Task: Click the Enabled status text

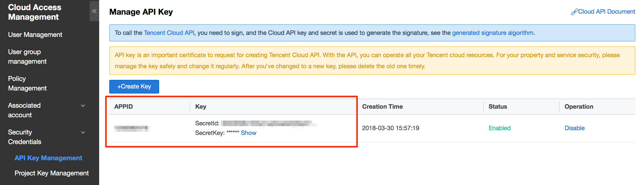Action: (x=500, y=128)
